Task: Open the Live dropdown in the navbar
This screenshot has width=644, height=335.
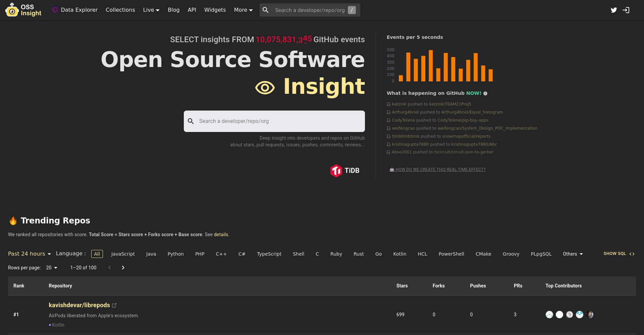Action: tap(151, 10)
